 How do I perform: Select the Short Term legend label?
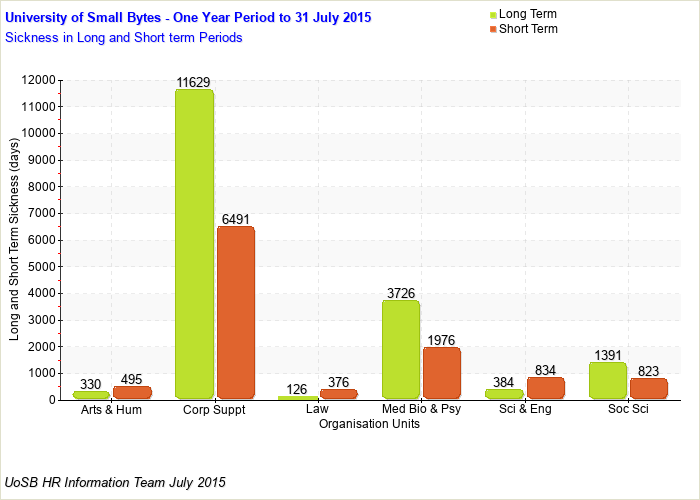528,29
